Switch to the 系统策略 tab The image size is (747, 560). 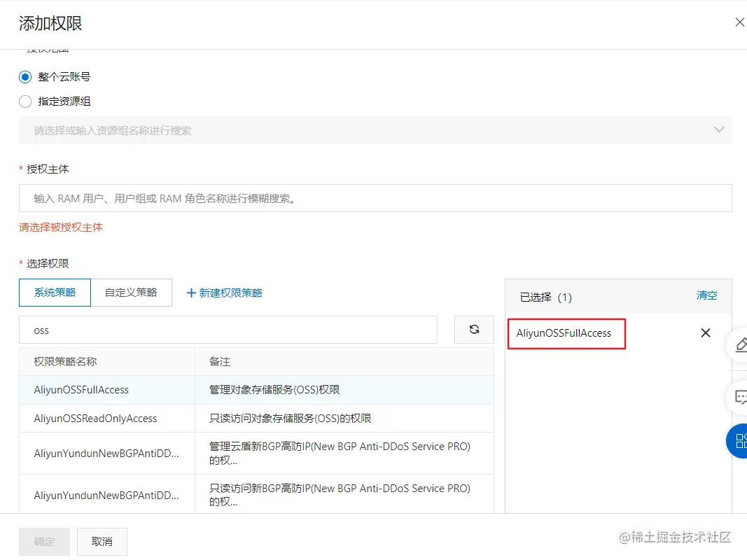55,293
